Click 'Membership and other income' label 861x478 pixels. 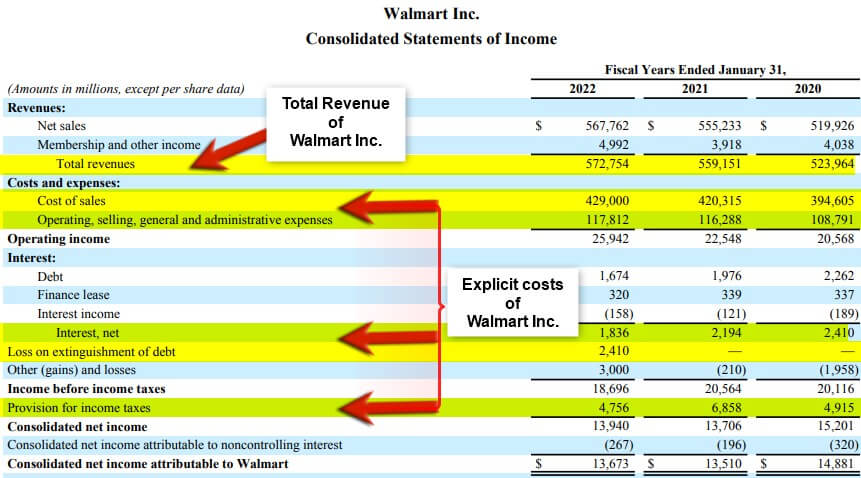click(x=119, y=145)
